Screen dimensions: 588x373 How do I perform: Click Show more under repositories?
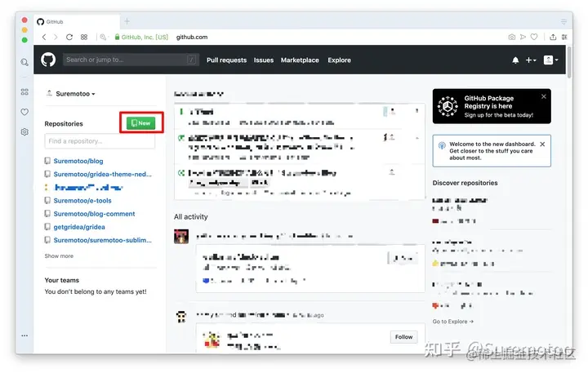(x=59, y=256)
